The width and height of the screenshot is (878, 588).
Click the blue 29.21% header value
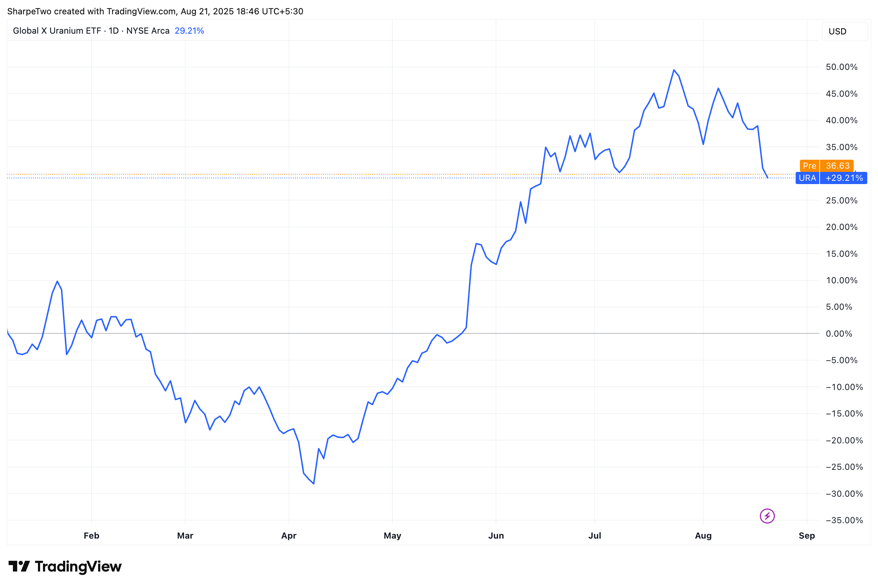click(x=189, y=31)
